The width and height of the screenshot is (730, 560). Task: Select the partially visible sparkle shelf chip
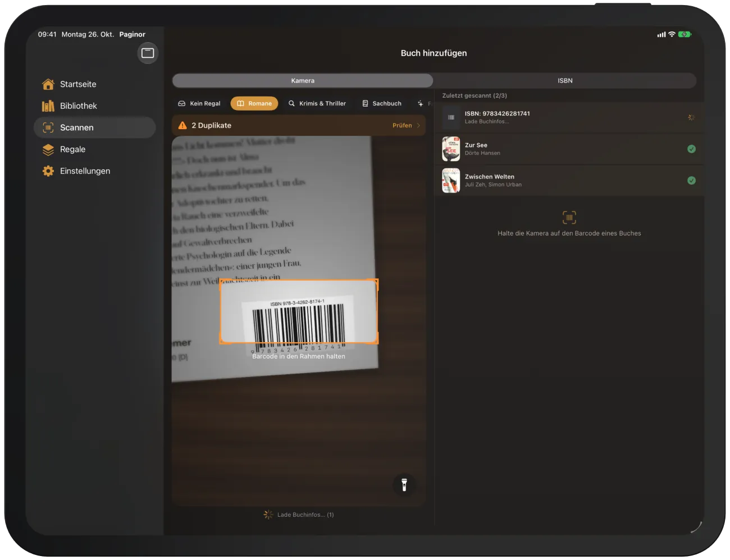tap(423, 104)
